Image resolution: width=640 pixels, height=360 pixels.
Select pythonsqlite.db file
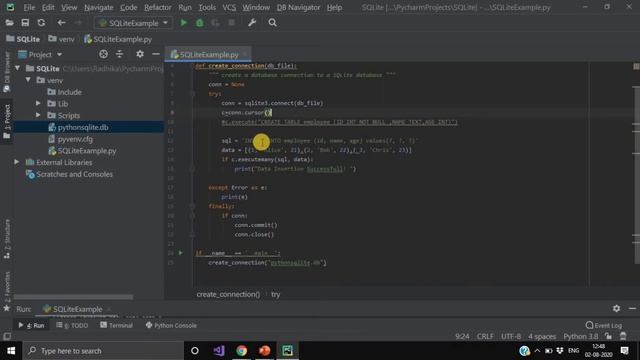[78, 127]
